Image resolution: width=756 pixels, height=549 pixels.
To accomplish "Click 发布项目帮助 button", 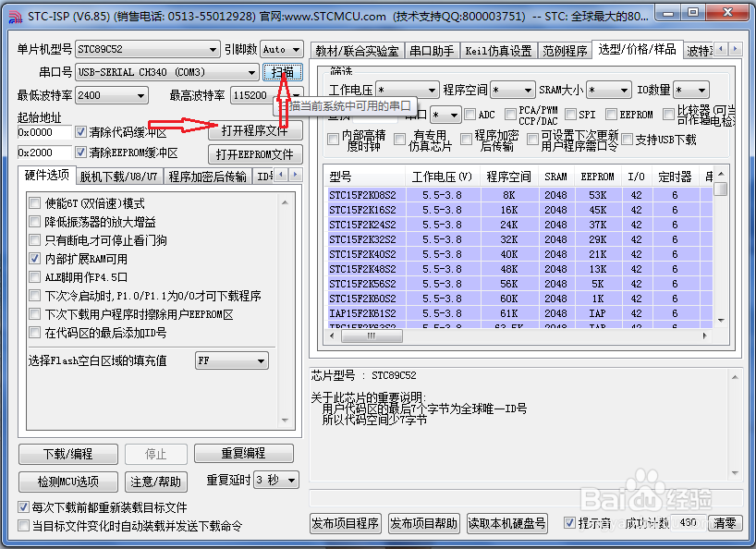I will point(424,523).
